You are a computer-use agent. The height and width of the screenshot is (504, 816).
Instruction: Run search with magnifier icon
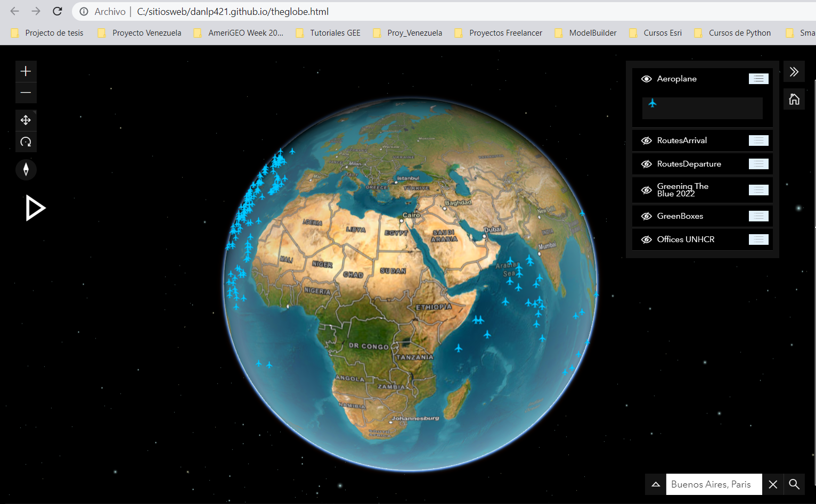794,484
